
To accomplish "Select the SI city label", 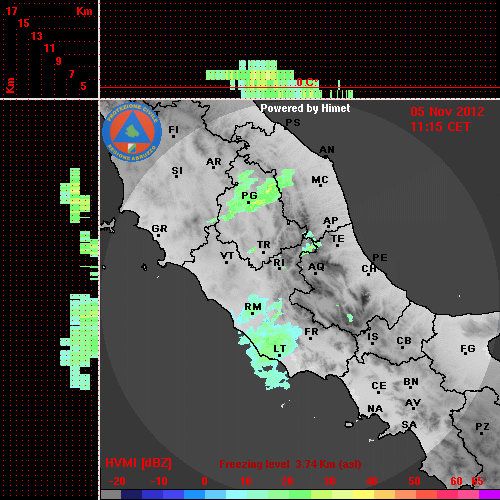I will 177,171.
